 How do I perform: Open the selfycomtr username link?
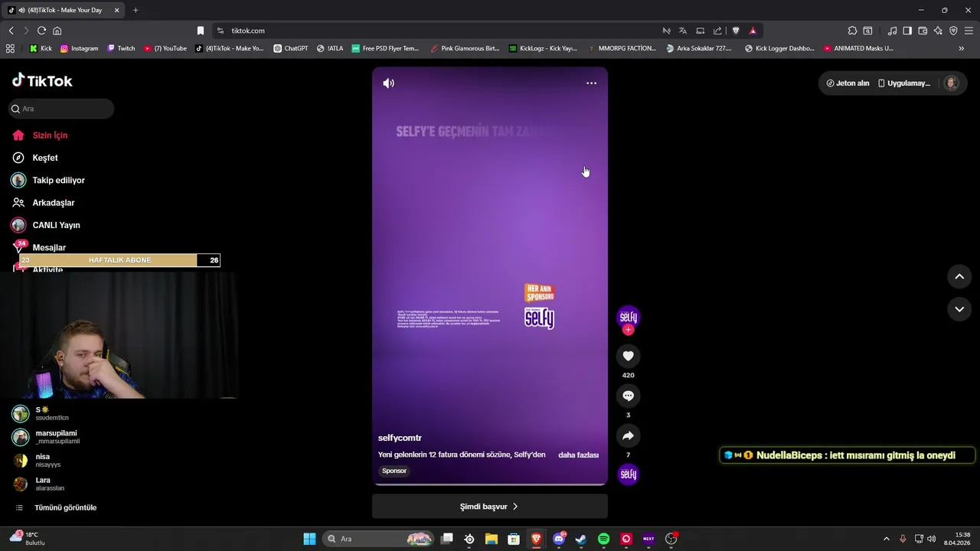[x=400, y=438]
